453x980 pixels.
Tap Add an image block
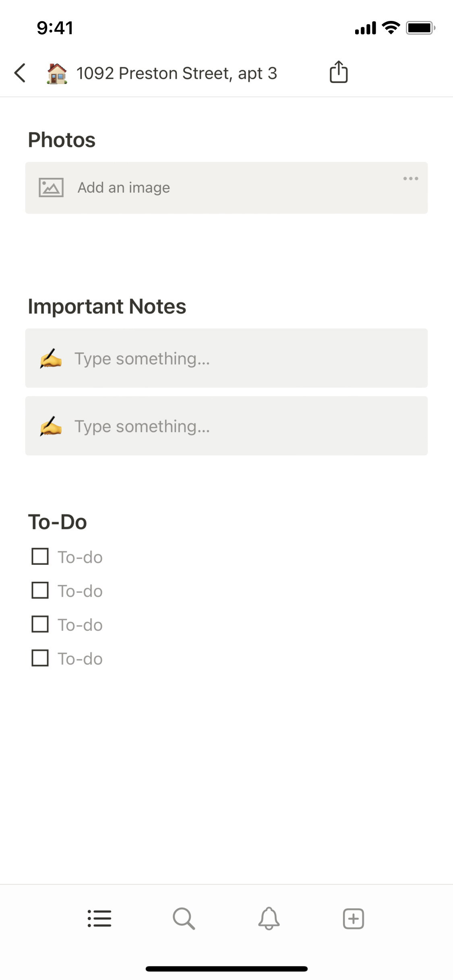226,188
